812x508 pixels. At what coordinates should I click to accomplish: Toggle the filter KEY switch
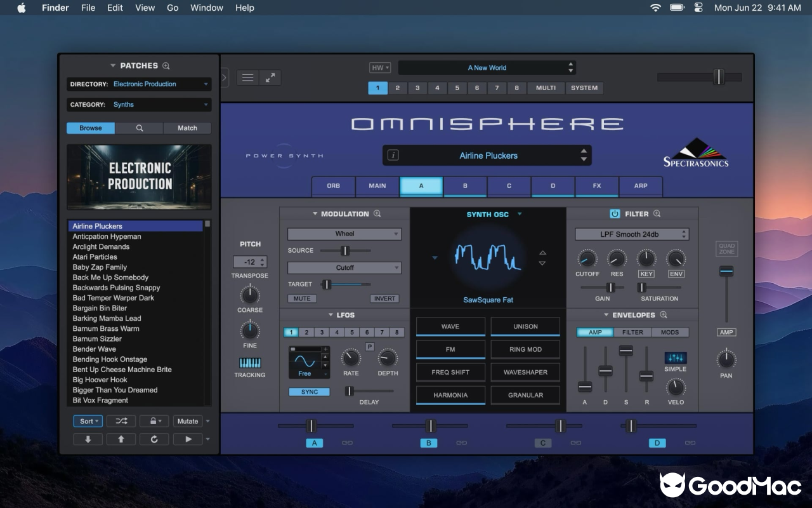point(646,274)
